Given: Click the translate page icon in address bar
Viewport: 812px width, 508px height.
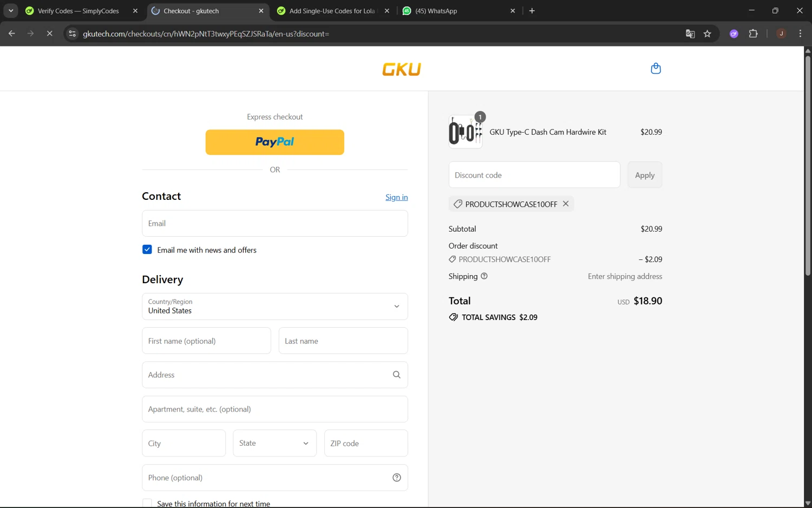Looking at the screenshot, I should [x=690, y=34].
